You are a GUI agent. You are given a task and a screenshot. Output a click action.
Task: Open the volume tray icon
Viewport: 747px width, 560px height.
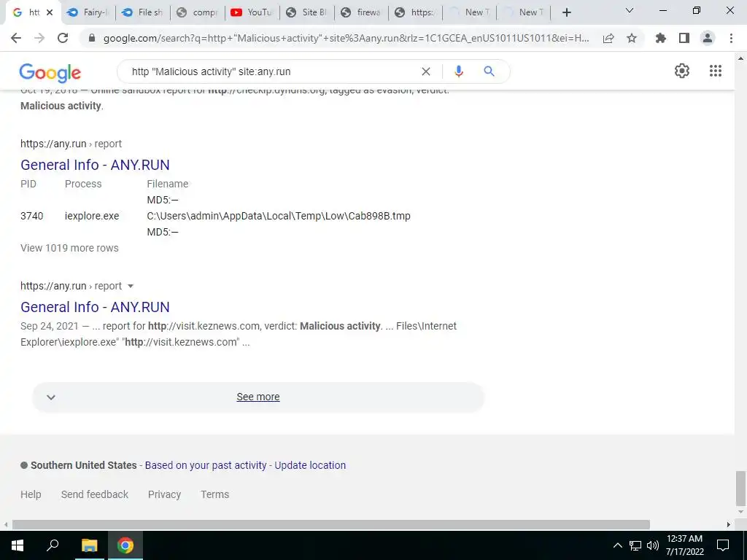pyautogui.click(x=653, y=545)
